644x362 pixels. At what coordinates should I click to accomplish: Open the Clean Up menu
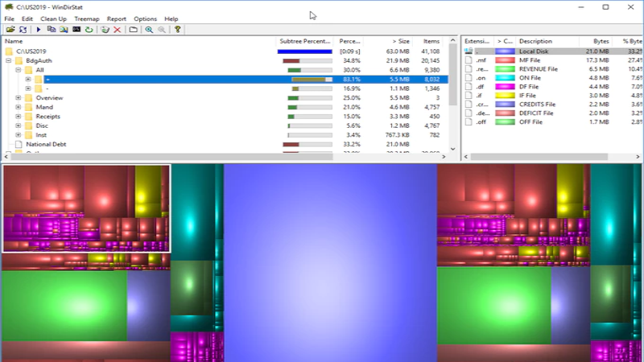[53, 19]
